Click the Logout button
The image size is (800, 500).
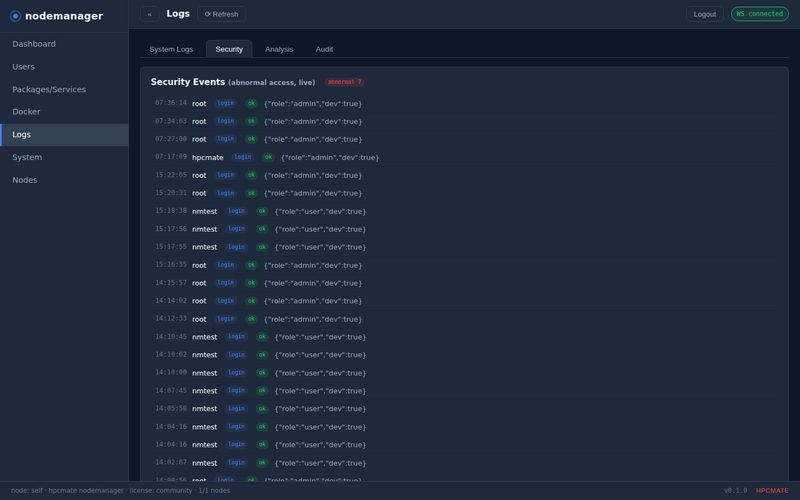pos(705,14)
